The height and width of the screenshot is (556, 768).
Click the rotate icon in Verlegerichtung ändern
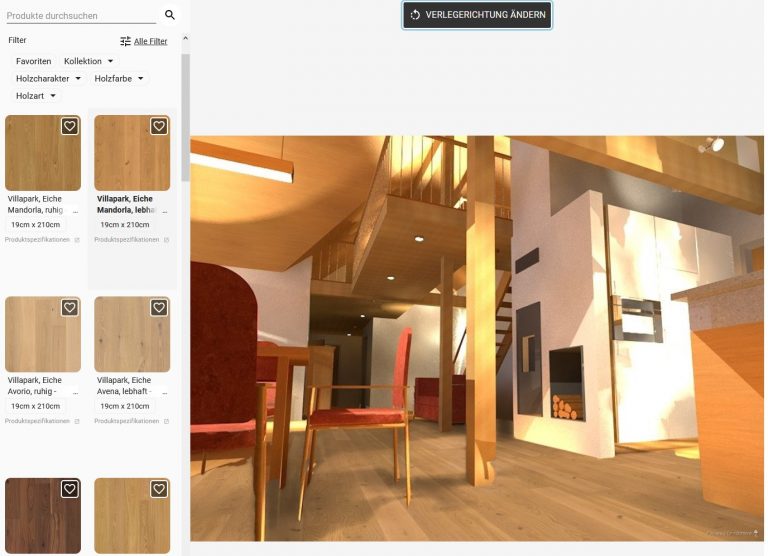pyautogui.click(x=415, y=15)
